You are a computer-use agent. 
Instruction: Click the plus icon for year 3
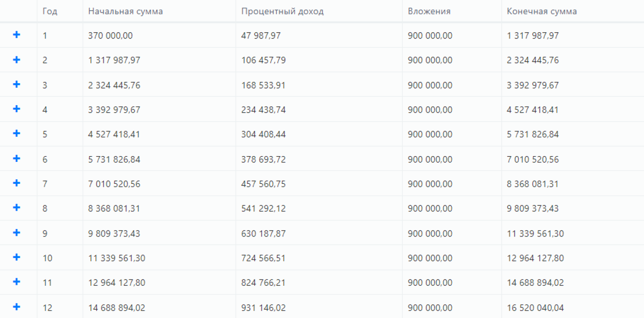tap(17, 84)
